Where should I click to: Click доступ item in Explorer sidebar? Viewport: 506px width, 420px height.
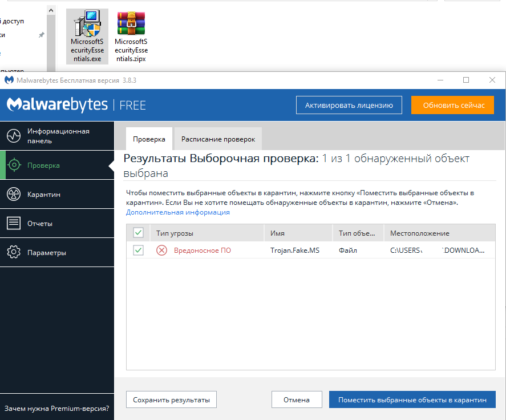pyautogui.click(x=13, y=21)
